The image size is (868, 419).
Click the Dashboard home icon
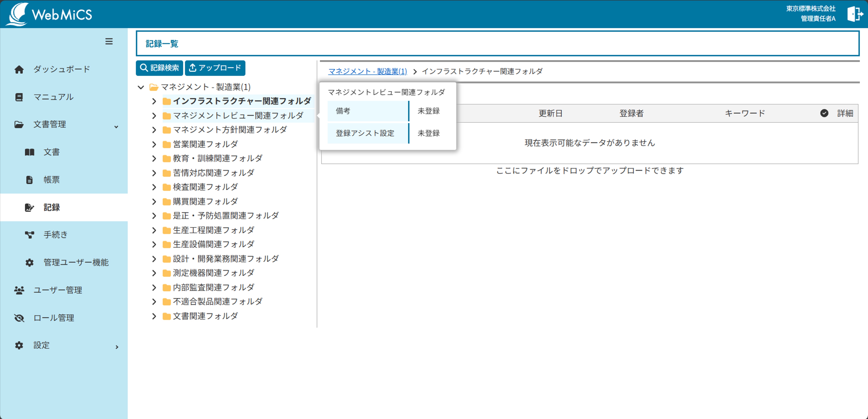coord(19,69)
